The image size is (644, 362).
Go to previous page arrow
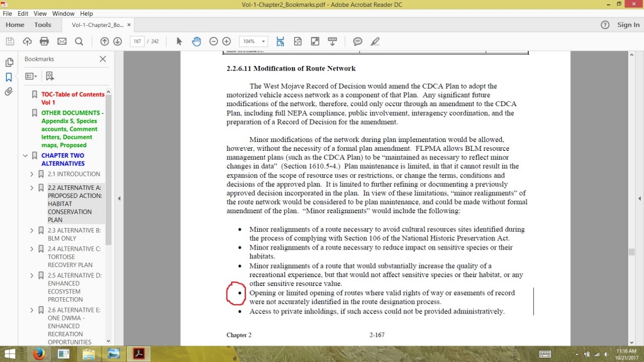click(x=104, y=41)
